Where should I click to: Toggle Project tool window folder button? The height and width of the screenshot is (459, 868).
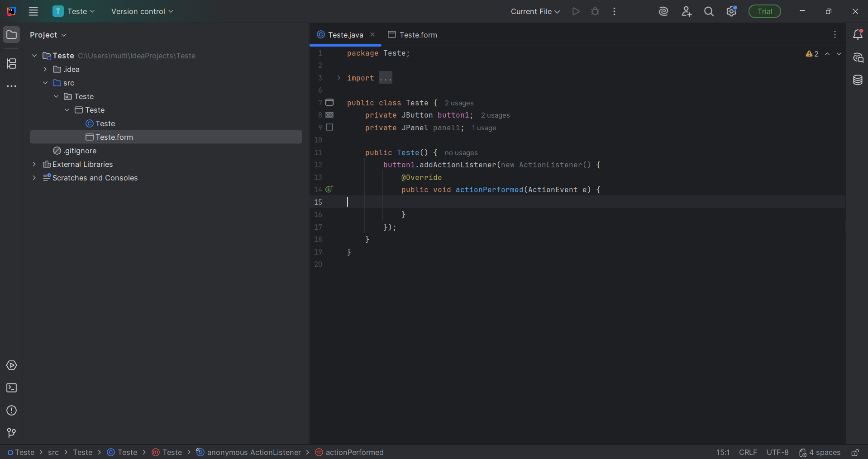coord(12,35)
